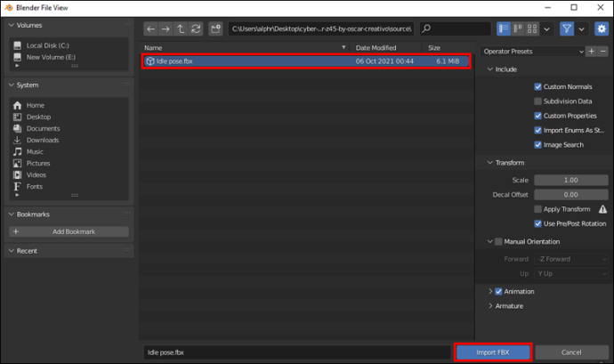614x364 pixels.
Task: Remove an operator preset
Action: (603, 52)
